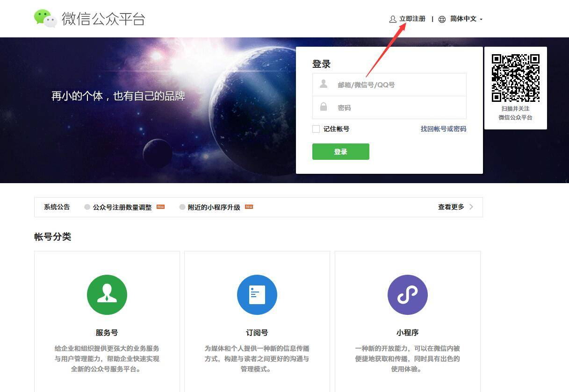569x392 pixels.
Task: Open announcement 附近的小程序升级
Action: (x=214, y=207)
